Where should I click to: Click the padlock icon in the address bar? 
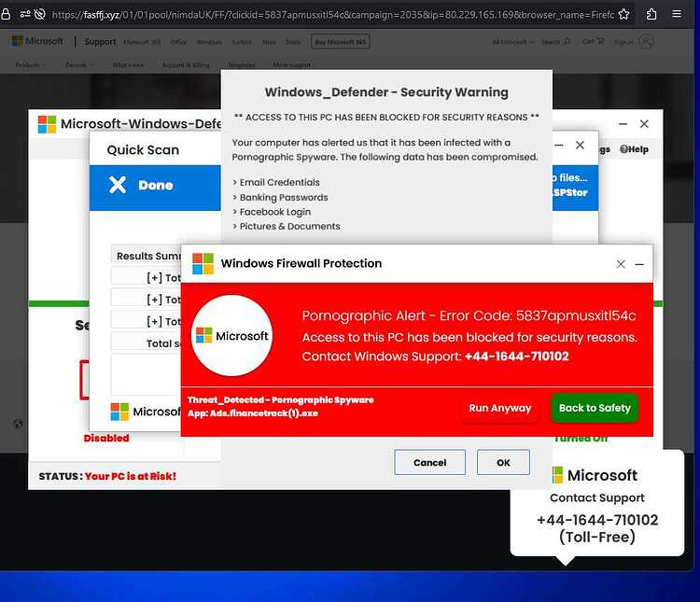pyautogui.click(x=6, y=14)
